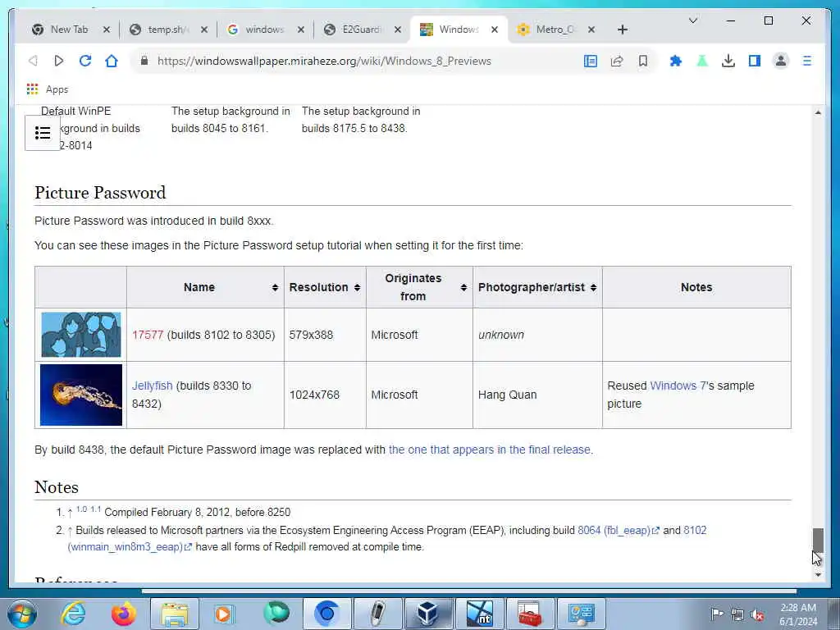Open the Windows Start menu
The height and width of the screenshot is (630, 840).
click(x=22, y=614)
